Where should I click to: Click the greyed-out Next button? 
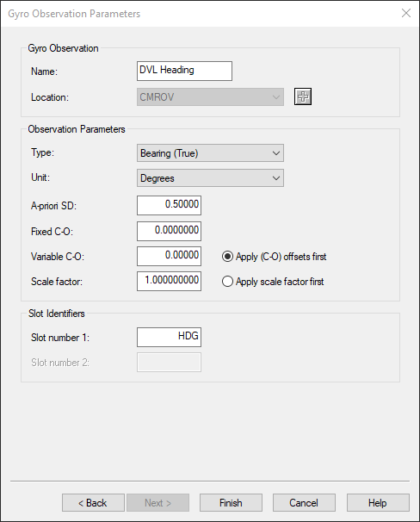pos(158,503)
